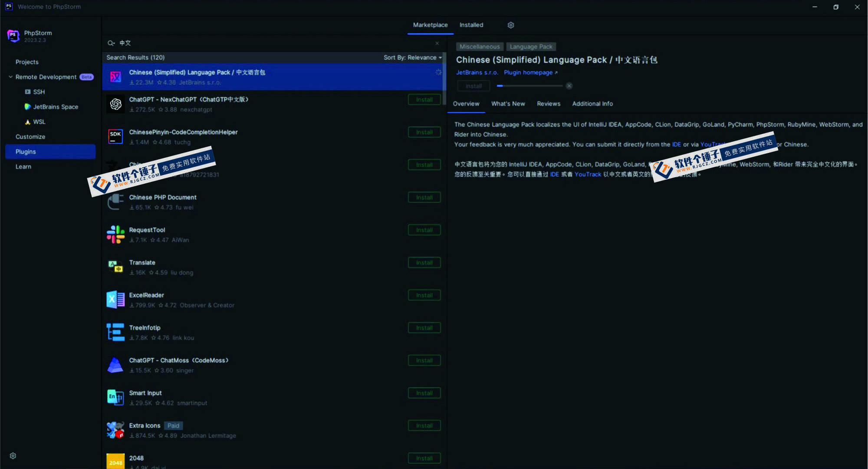This screenshot has height=469, width=868.
Task: Open the plugins settings gear icon
Action: (x=511, y=25)
